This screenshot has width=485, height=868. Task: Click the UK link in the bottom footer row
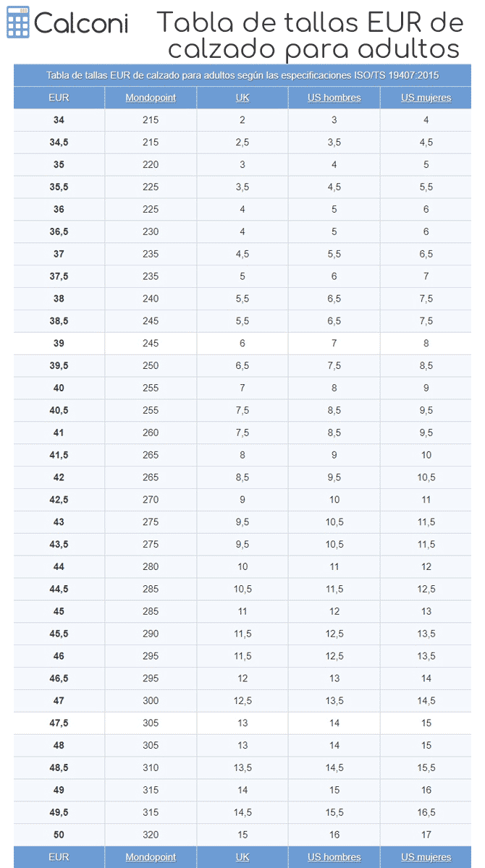point(242,857)
